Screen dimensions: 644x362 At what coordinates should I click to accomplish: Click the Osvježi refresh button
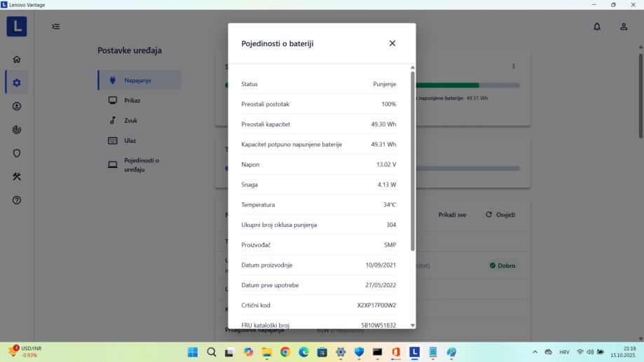click(x=500, y=215)
